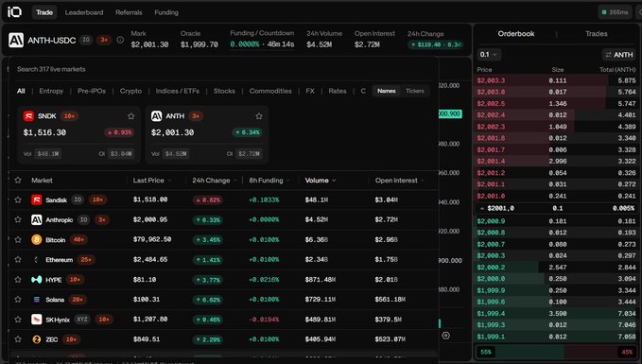Click the $2,003.3 ask price row
This screenshot has width=642, height=364.
point(556,80)
